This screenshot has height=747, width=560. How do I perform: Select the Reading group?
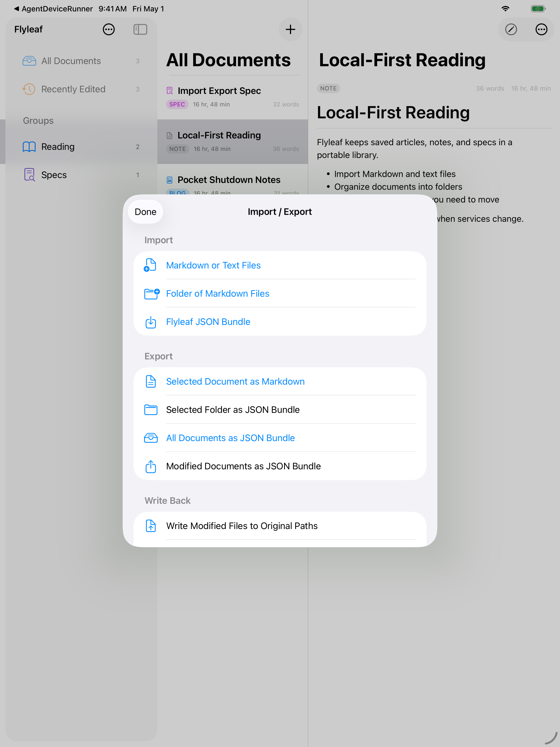point(81,147)
